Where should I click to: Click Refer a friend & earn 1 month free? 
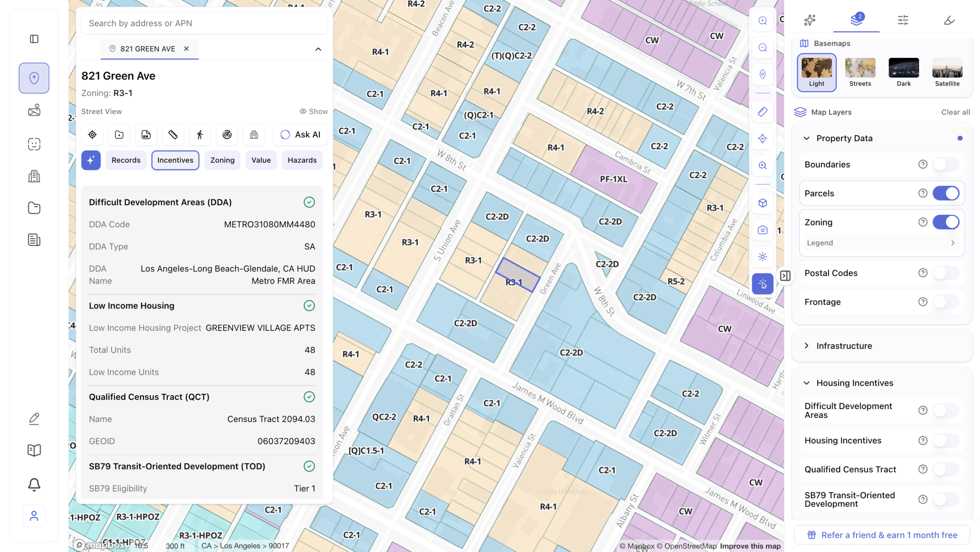tap(882, 535)
